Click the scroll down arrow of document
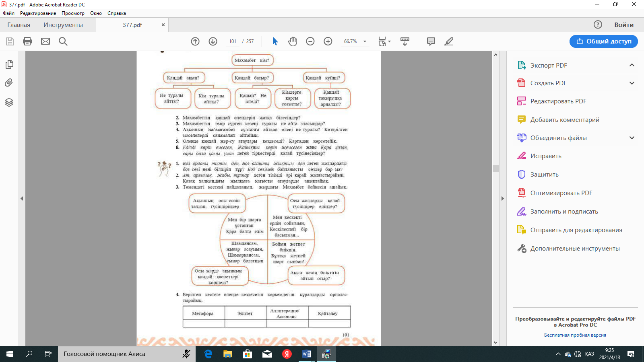The width and height of the screenshot is (644, 362). coord(495,343)
